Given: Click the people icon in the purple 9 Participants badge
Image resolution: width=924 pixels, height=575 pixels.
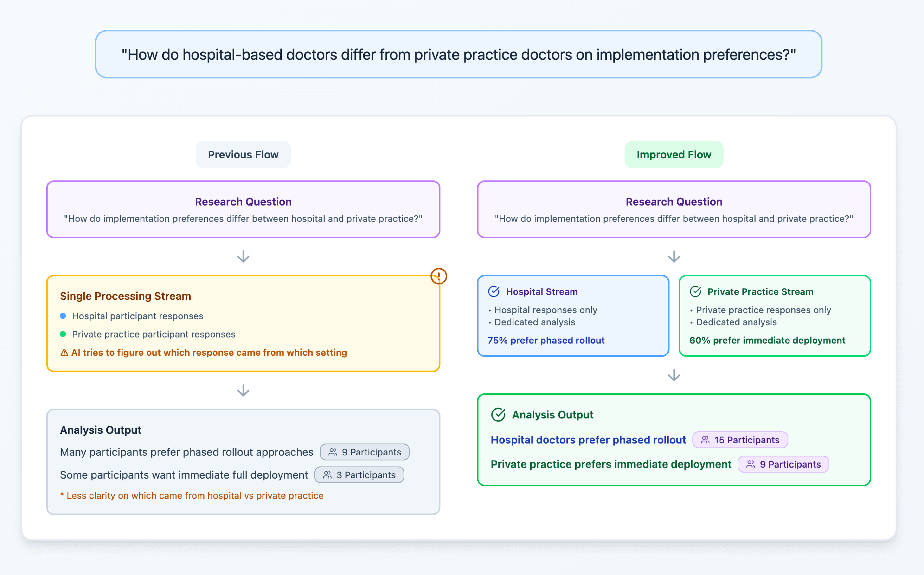Looking at the screenshot, I should [751, 464].
